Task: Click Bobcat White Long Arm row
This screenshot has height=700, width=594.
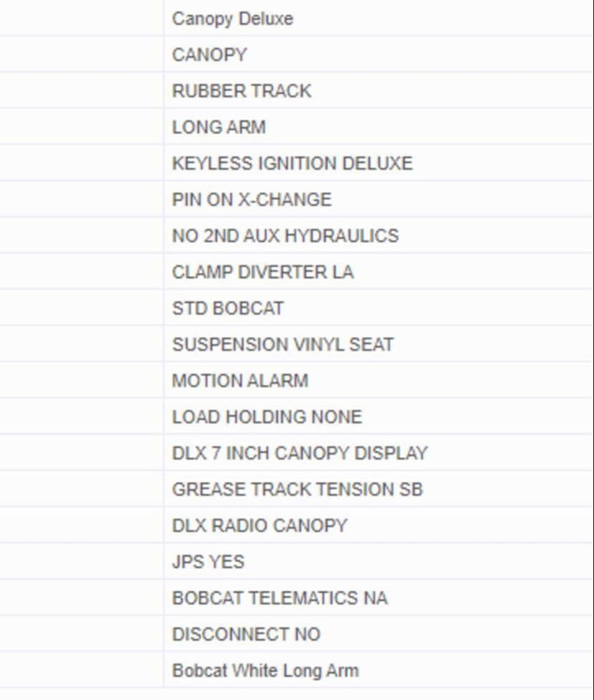Action: pos(265,671)
